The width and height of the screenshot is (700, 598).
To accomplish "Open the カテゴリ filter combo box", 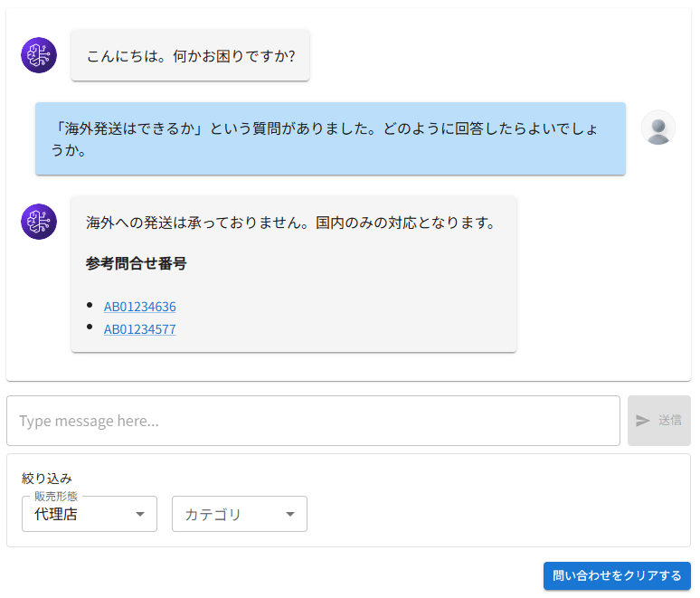I will click(x=228, y=514).
